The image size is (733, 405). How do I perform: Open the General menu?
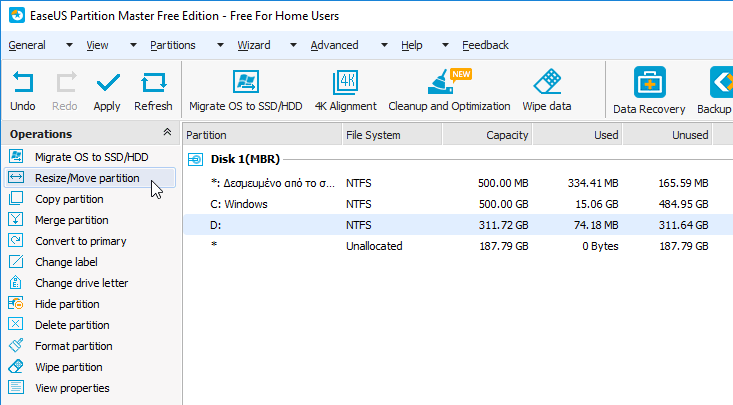pos(27,45)
